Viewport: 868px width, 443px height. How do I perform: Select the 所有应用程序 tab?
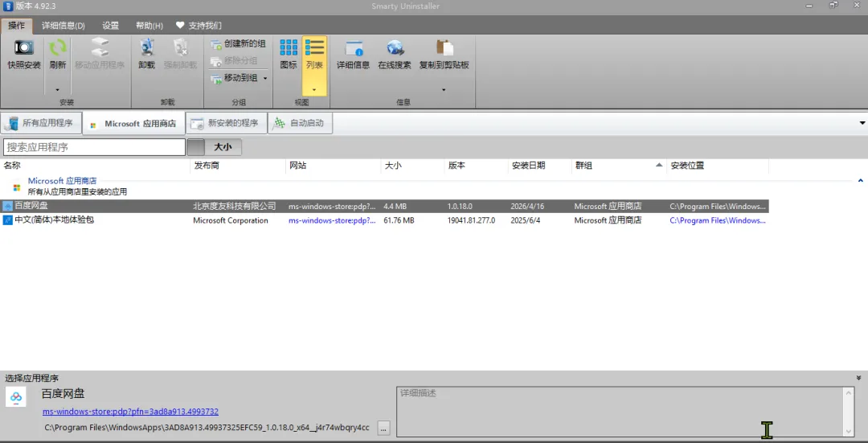click(x=41, y=123)
